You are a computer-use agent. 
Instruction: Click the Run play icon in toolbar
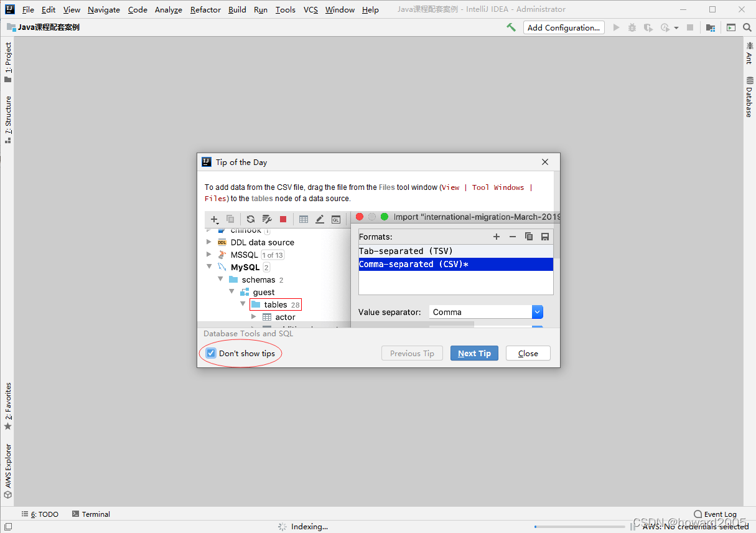[x=617, y=27]
